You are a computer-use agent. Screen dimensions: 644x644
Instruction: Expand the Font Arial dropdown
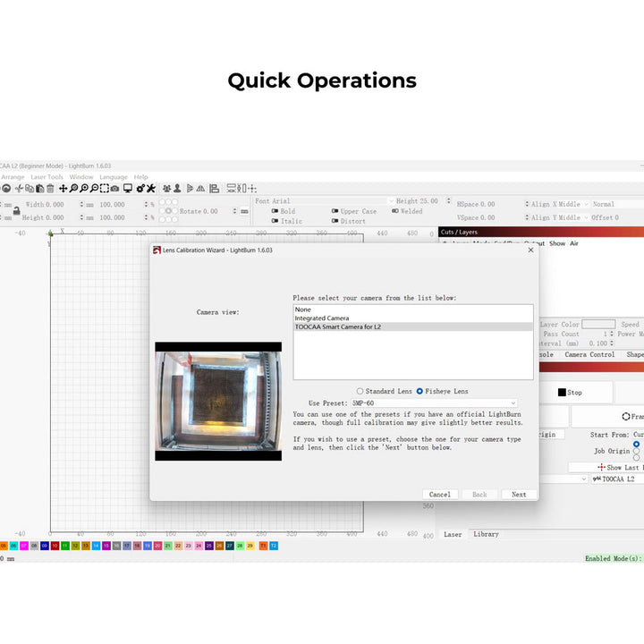coord(324,201)
